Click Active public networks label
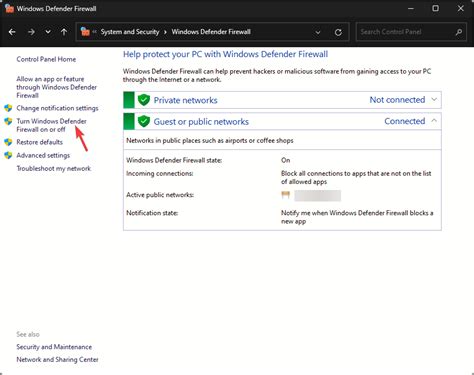The height and width of the screenshot is (375, 474). (x=160, y=195)
